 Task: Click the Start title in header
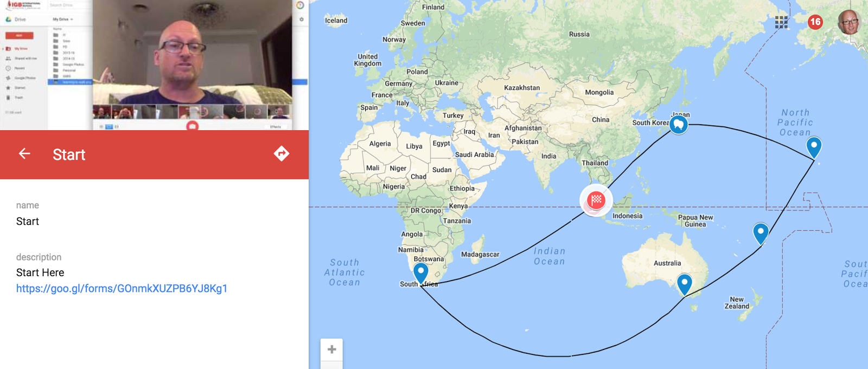tap(69, 155)
